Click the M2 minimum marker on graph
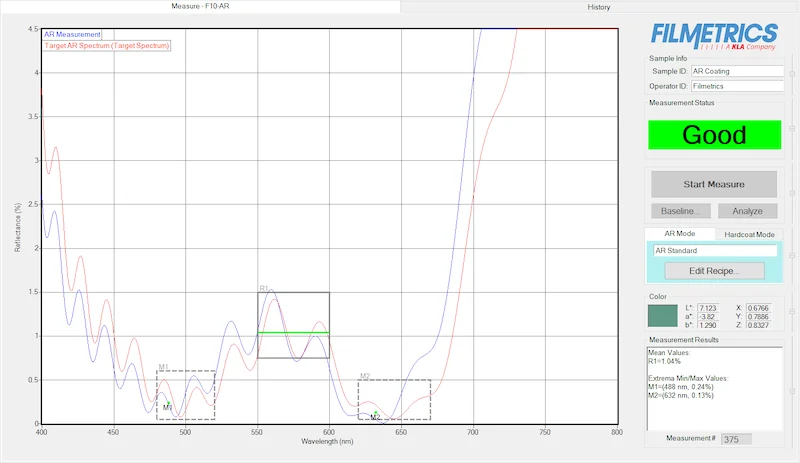800x463 pixels. click(x=375, y=414)
